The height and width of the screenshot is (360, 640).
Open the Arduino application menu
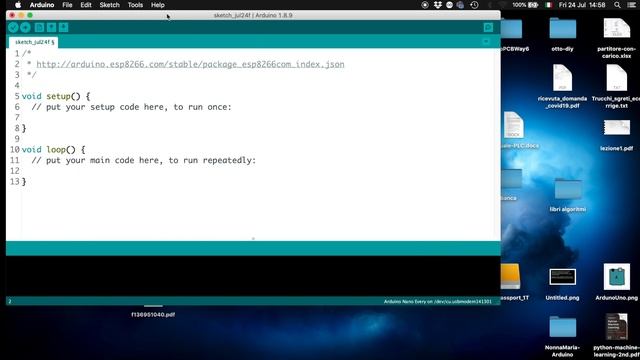(x=42, y=5)
